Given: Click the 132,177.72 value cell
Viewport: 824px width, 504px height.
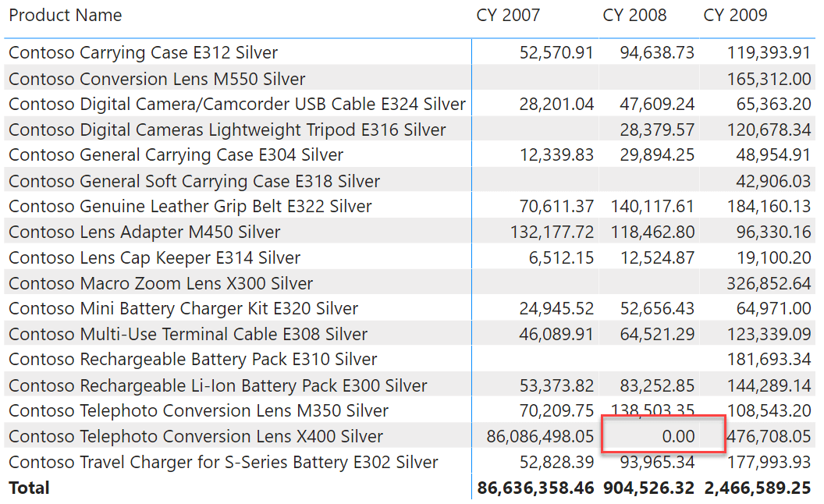Looking at the screenshot, I should tap(552, 232).
